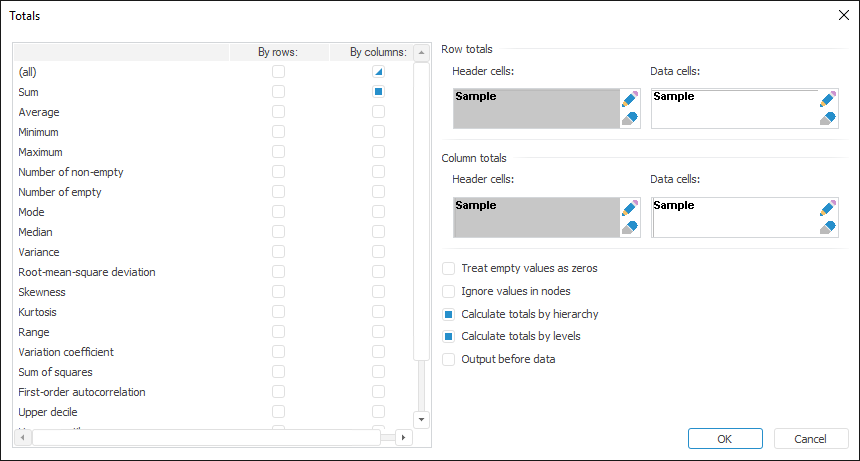
Task: Click Row totals header cells Sample preview
Action: [x=535, y=108]
